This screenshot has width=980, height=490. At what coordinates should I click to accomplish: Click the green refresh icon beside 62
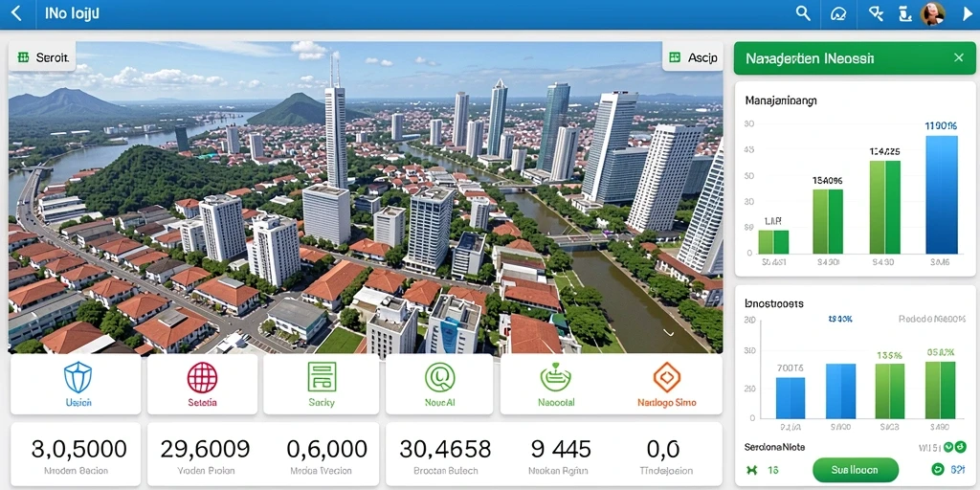click(937, 469)
